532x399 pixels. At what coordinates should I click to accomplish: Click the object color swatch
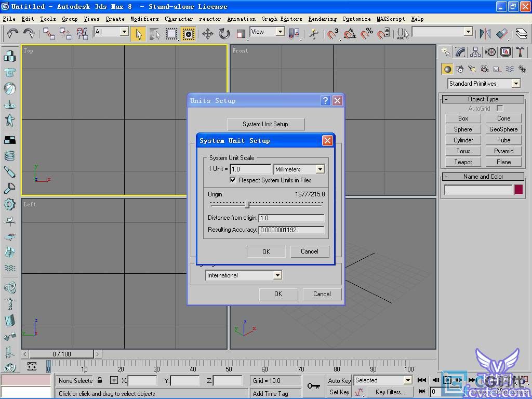518,190
